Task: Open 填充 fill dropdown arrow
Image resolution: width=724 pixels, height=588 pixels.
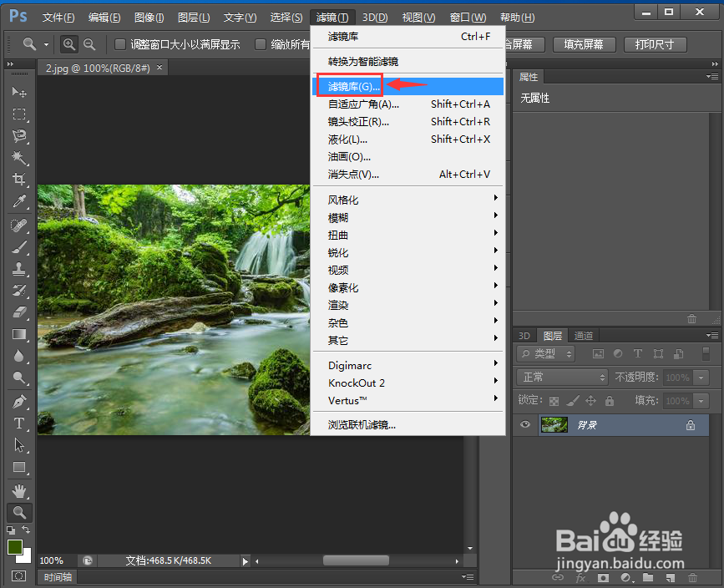Action: pos(701,400)
